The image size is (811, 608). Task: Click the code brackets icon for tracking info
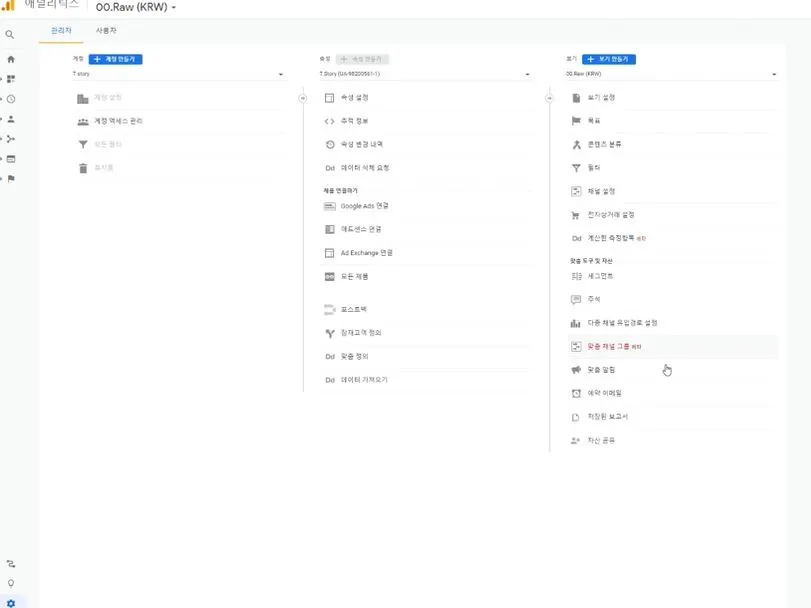click(329, 121)
